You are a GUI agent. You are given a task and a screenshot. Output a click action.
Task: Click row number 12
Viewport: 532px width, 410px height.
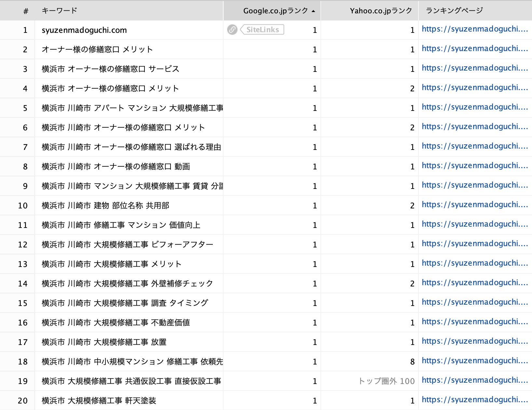click(23, 245)
